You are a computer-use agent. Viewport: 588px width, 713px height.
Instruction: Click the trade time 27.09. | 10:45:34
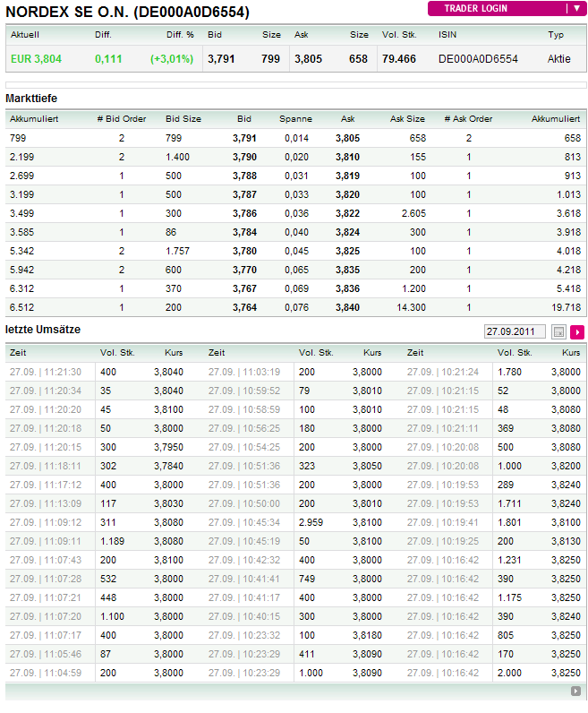point(244,522)
